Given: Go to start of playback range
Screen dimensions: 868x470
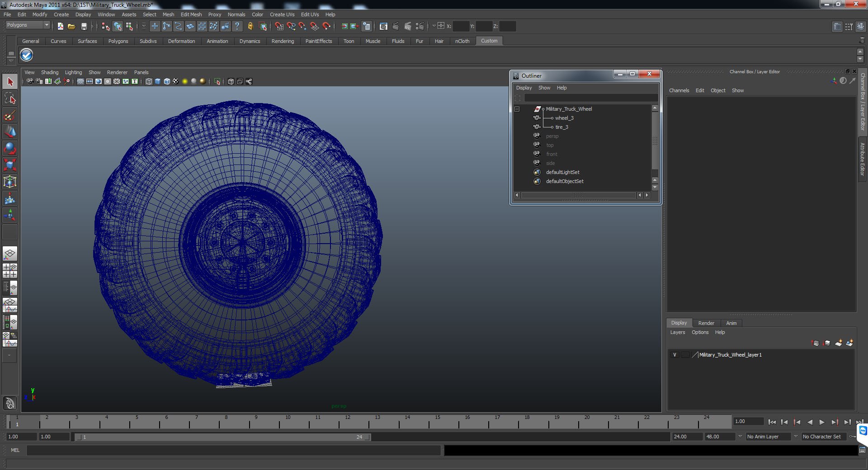Looking at the screenshot, I should tap(772, 422).
